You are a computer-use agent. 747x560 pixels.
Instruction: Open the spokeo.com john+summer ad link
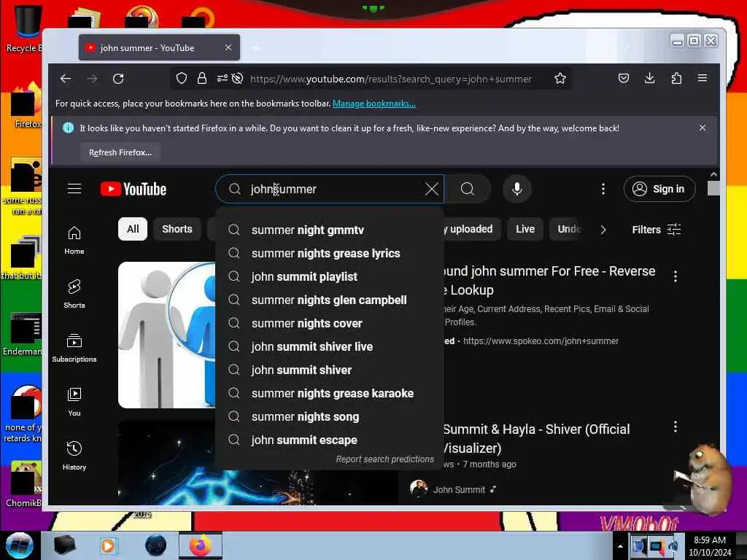[x=541, y=341]
